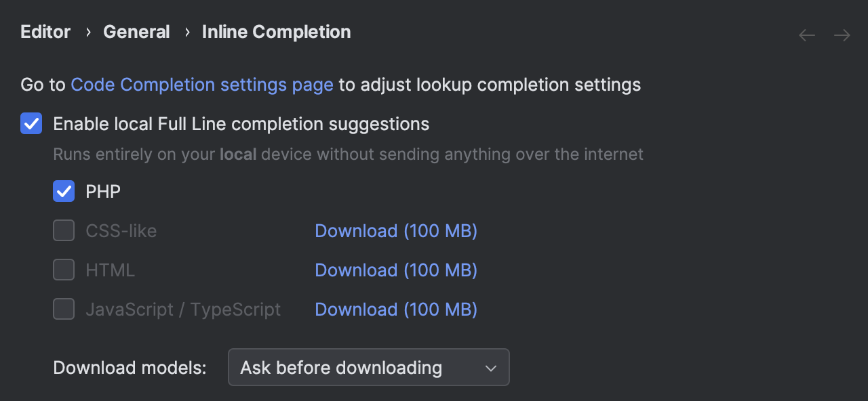The width and height of the screenshot is (868, 401).
Task: Enable HTML completions
Action: (x=63, y=270)
